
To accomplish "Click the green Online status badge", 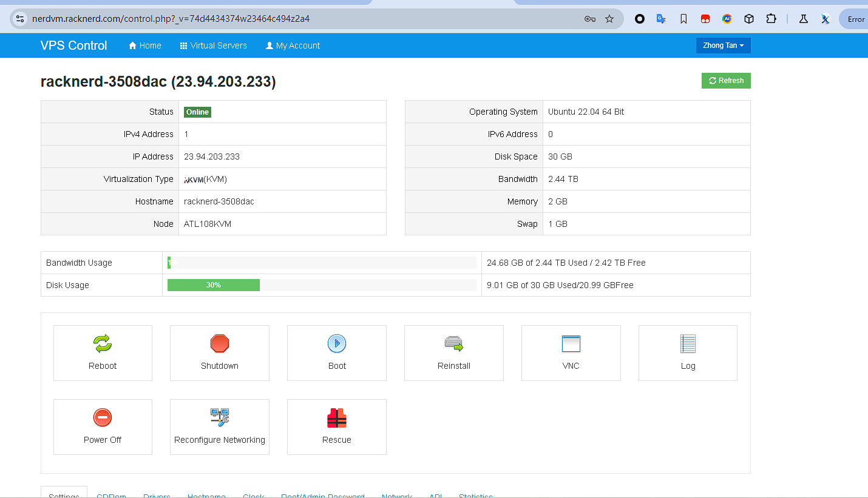I will pyautogui.click(x=197, y=112).
